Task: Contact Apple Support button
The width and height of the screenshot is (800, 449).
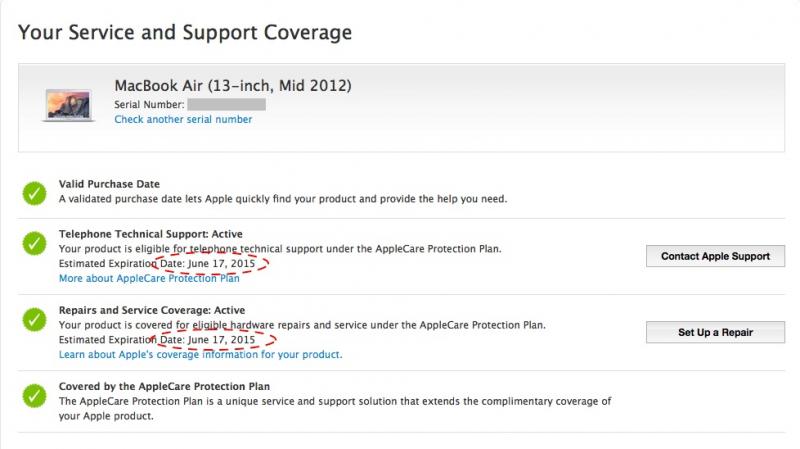Action: point(715,256)
